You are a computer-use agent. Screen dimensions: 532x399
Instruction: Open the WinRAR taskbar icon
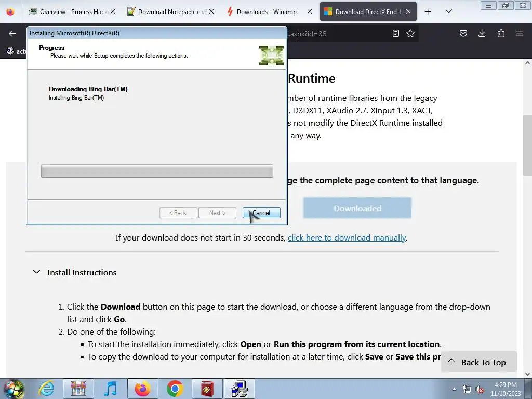point(78,389)
